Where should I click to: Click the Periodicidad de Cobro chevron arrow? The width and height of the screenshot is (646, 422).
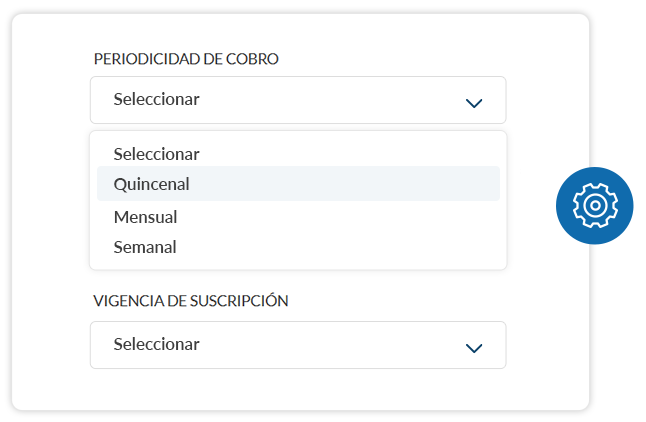(474, 102)
